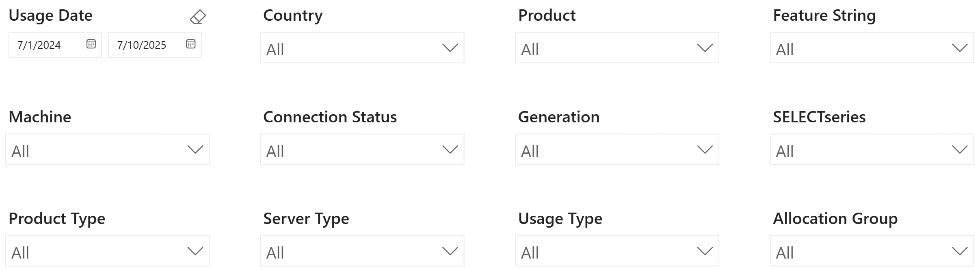Expand the Connection Status dropdown
The width and height of the screenshot is (980, 274).
pos(361,150)
